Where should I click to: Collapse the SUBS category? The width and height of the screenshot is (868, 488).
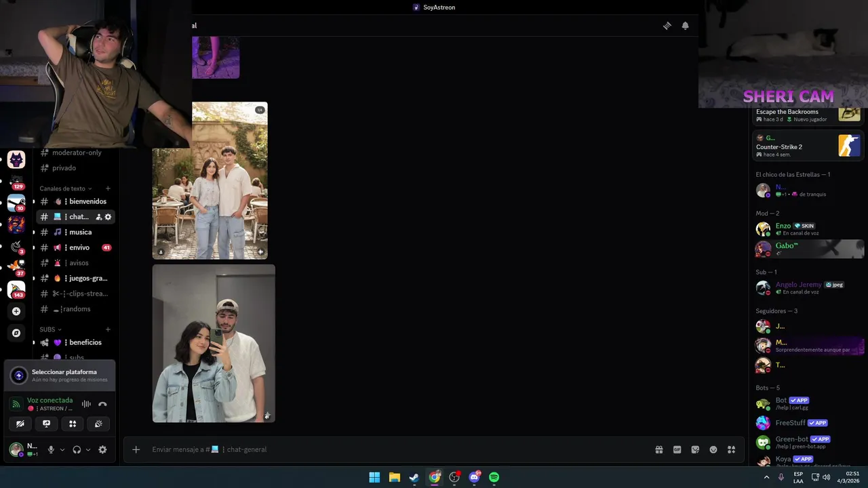click(x=50, y=329)
